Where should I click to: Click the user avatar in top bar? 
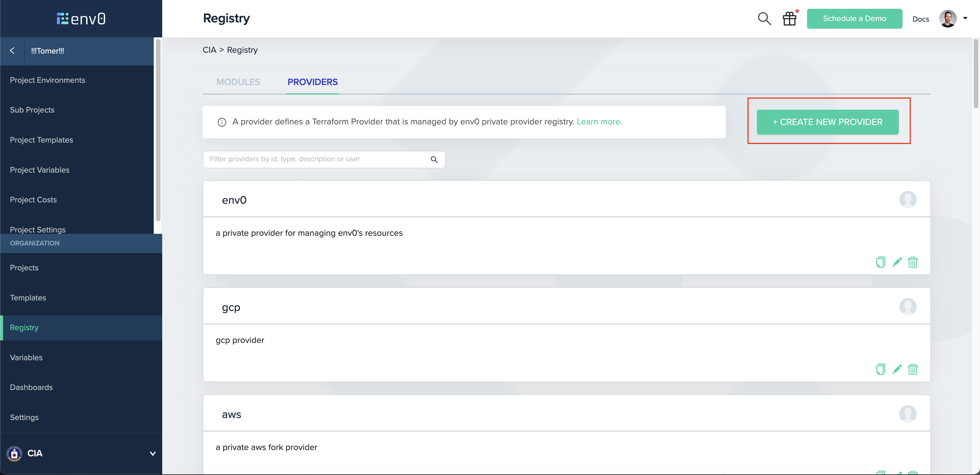click(x=948, y=19)
